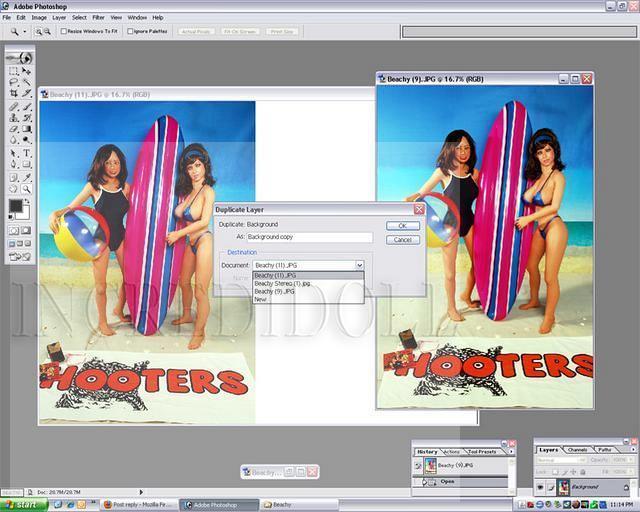Click the zoom-out icon in options bar
Screen dimensions: 640x512
coord(47,31)
